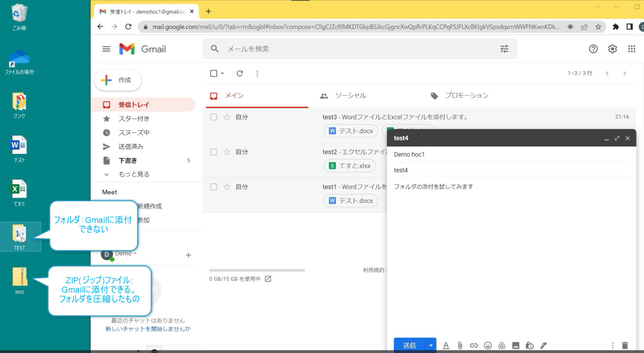Viewport: 644px width, 353px height.
Task: Click the compose message body text
Action: (433, 187)
